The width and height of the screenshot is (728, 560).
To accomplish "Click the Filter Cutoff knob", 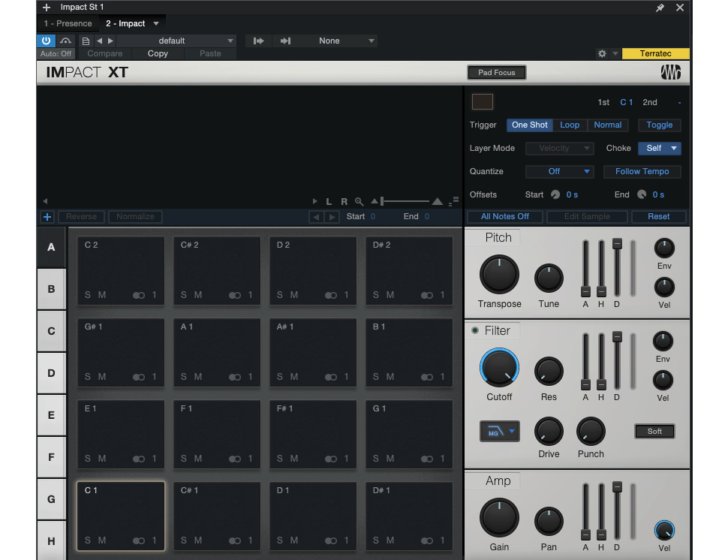I will coord(499,368).
